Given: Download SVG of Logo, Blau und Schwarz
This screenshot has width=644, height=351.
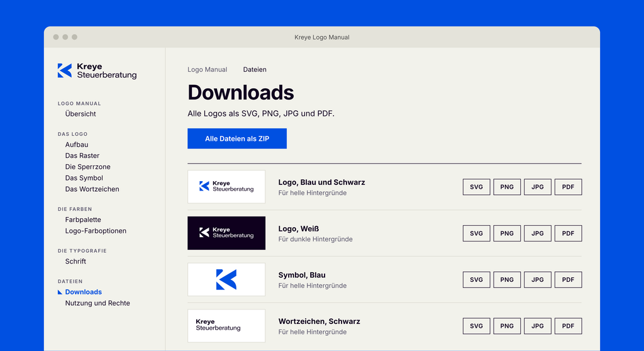Looking at the screenshot, I should point(477,187).
